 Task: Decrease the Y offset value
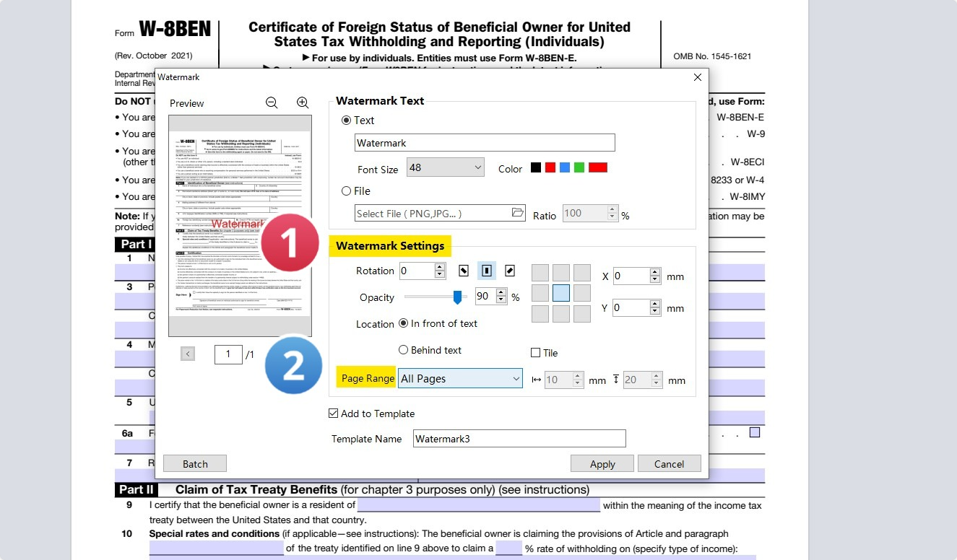point(655,312)
